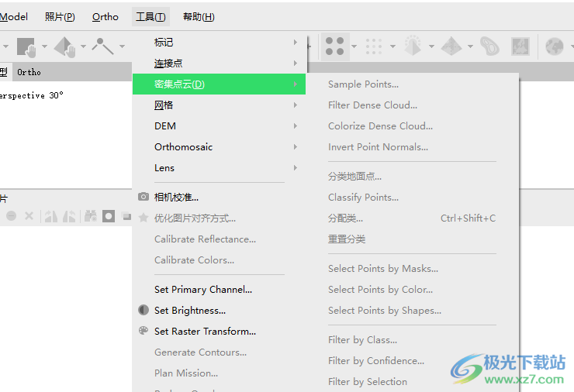Show tiled model pyramid icon
Screen dimensions: 574x392
451,46
